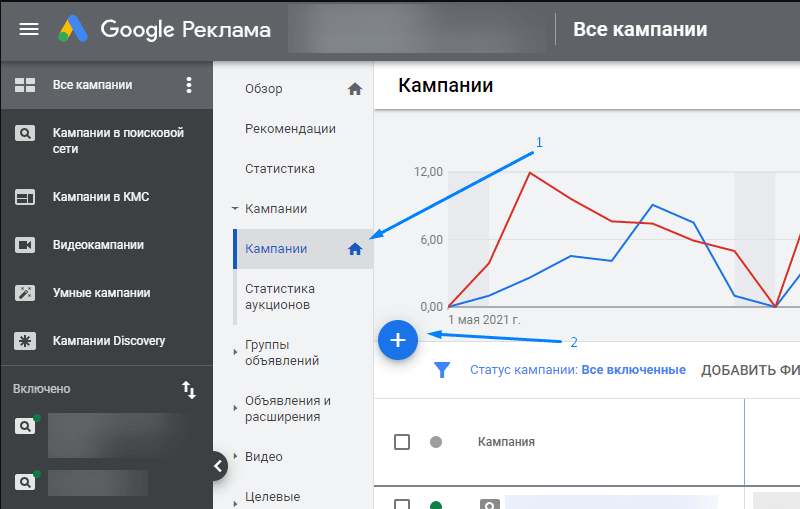Open Кампании в КМС
This screenshot has height=509, width=800.
(101, 197)
